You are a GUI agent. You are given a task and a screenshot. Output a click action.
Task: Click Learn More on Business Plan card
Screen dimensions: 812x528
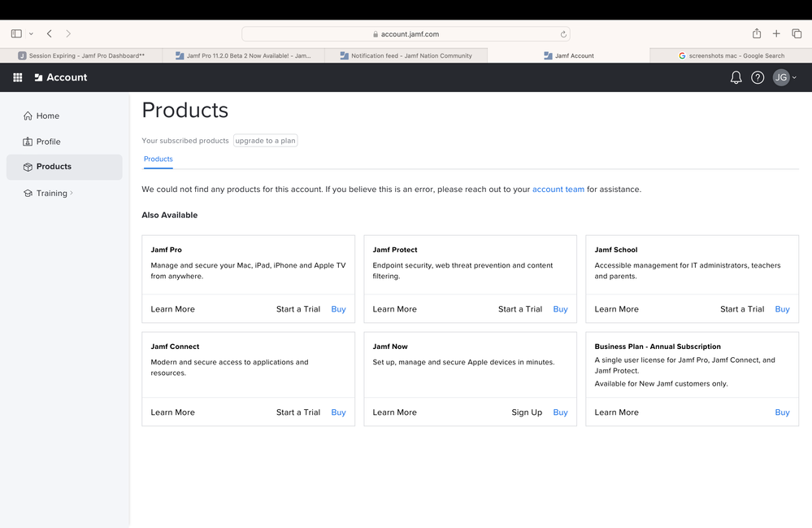(x=616, y=412)
